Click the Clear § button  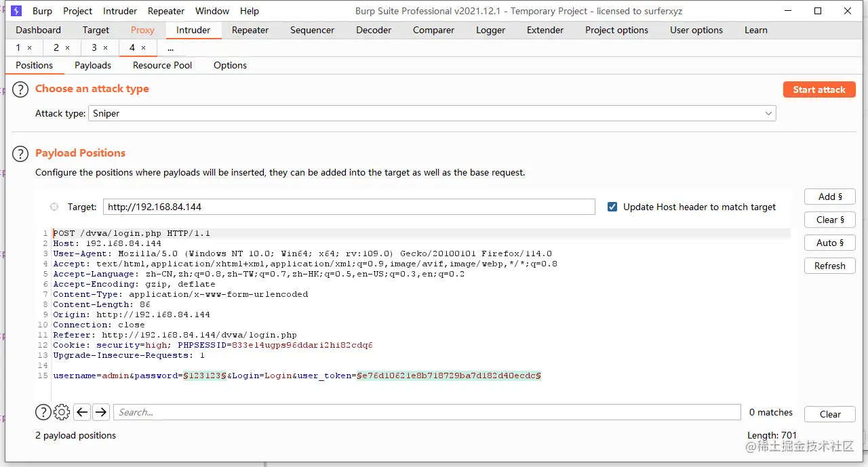(x=830, y=220)
